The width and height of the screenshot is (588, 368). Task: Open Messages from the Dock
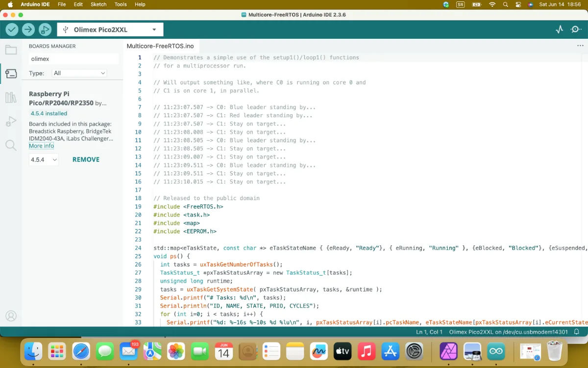[x=105, y=351]
